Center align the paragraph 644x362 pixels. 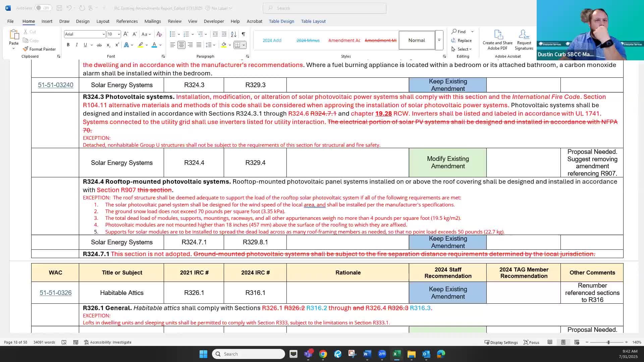(x=181, y=45)
